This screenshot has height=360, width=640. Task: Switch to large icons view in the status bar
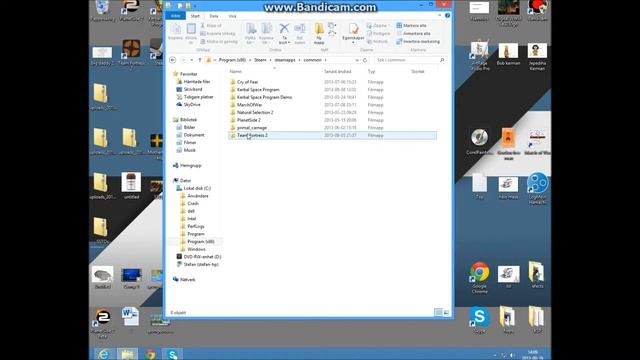coord(446,313)
